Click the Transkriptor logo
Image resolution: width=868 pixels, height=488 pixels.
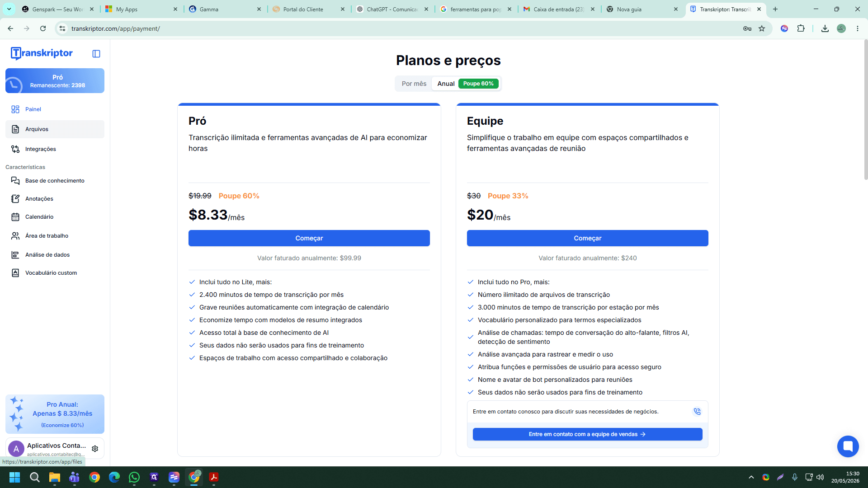click(42, 53)
